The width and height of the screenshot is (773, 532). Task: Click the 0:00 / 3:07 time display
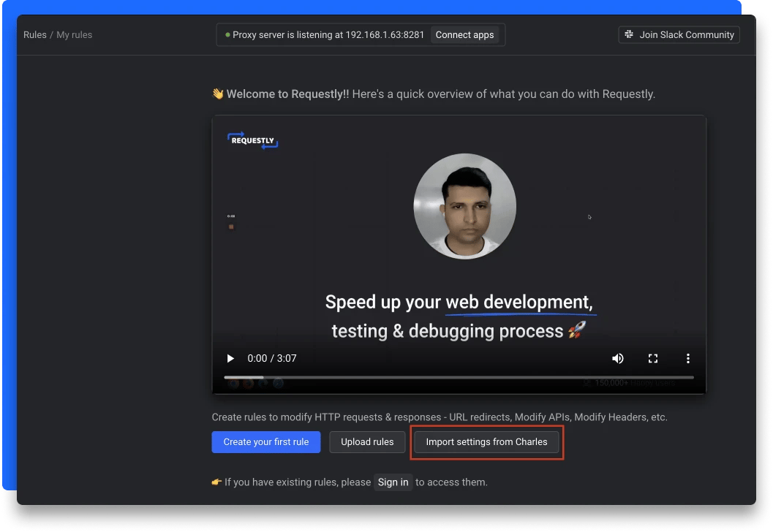[271, 358]
